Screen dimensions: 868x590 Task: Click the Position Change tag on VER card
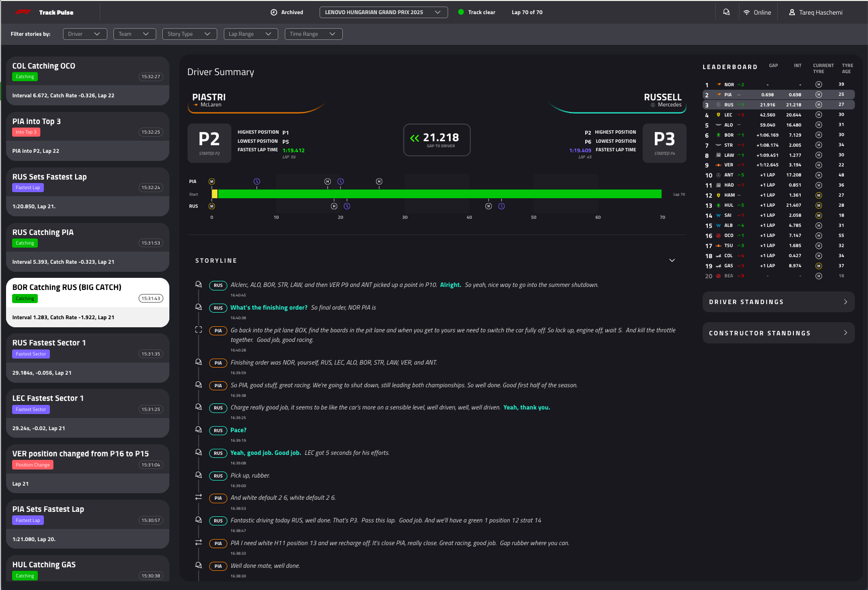(33, 465)
